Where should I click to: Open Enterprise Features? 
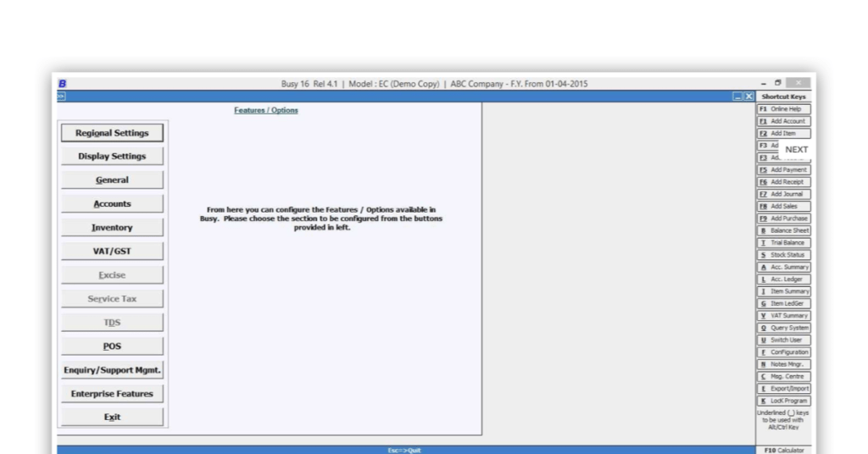[x=112, y=394]
